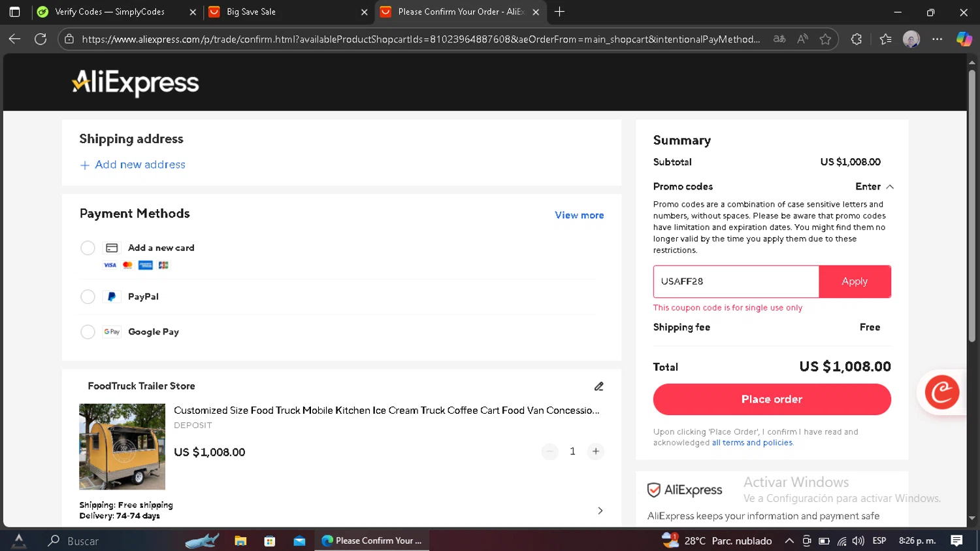The height and width of the screenshot is (551, 980).
Task: Switch to Big Save Sale tab
Action: pyautogui.click(x=250, y=12)
